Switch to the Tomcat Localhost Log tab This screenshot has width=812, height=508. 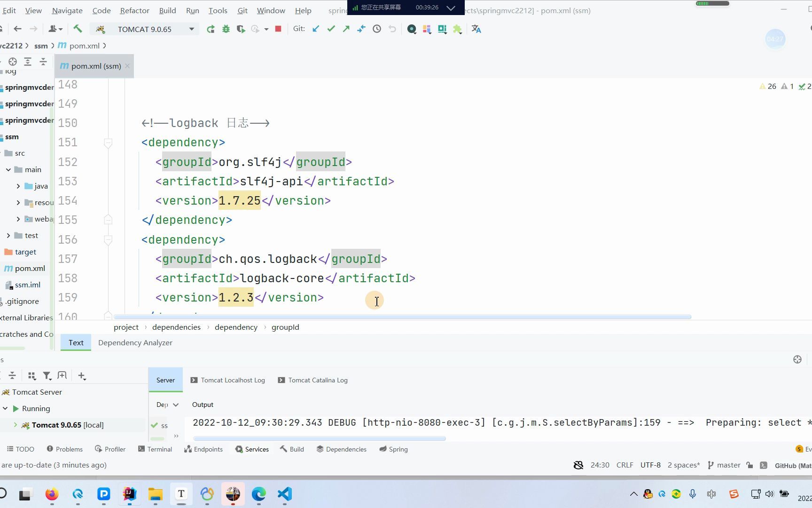(x=233, y=380)
